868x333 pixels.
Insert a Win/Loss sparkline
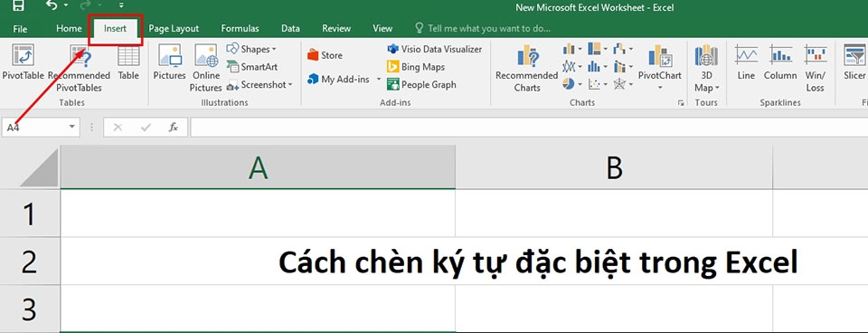click(x=815, y=68)
